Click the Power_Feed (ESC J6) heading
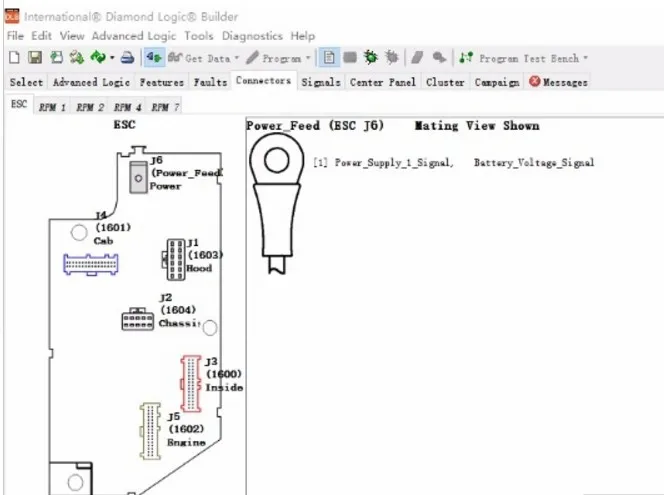664x495 pixels. tap(315, 126)
